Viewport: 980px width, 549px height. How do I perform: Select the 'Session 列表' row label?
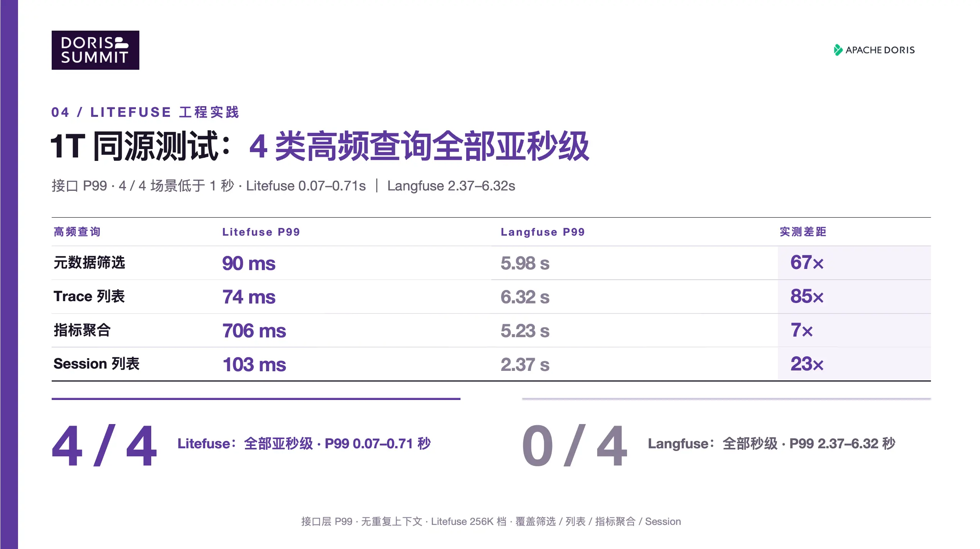[96, 364]
